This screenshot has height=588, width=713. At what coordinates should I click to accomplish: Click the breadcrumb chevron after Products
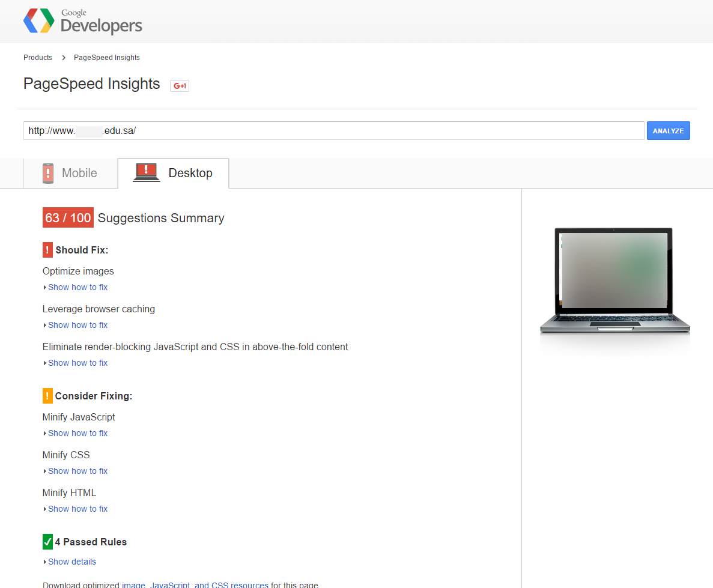[64, 58]
